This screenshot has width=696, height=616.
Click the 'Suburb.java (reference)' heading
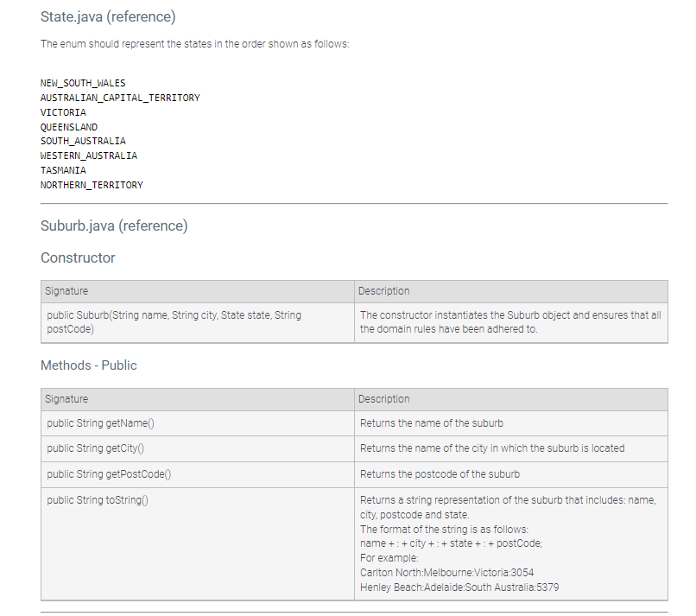[114, 225]
